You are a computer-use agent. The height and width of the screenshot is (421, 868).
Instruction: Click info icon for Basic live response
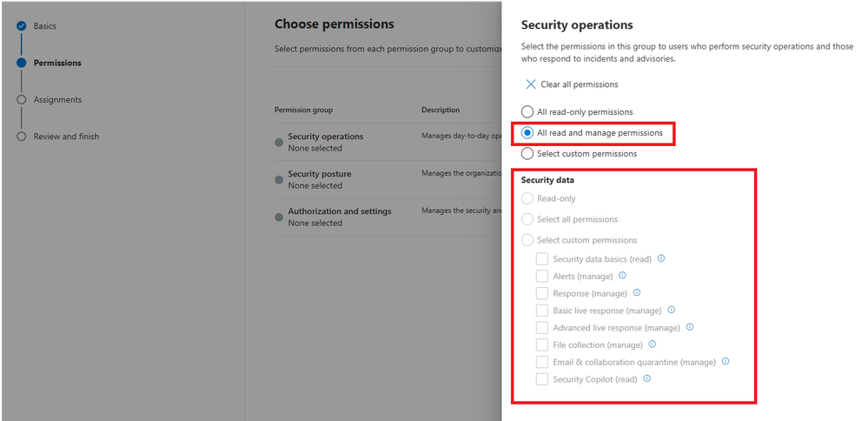click(672, 310)
